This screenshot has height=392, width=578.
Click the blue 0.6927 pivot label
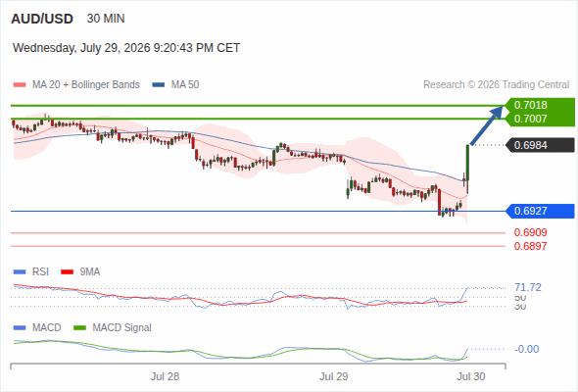(x=540, y=211)
